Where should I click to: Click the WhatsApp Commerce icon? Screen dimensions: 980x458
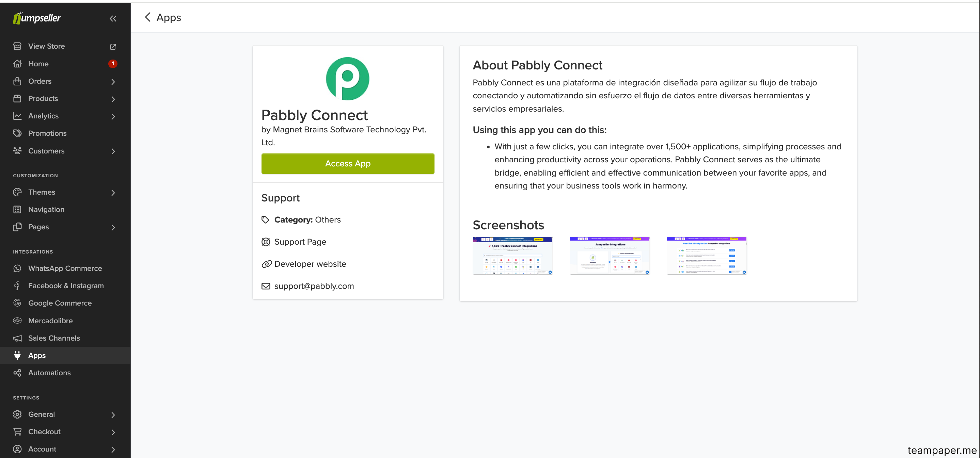pos(17,268)
